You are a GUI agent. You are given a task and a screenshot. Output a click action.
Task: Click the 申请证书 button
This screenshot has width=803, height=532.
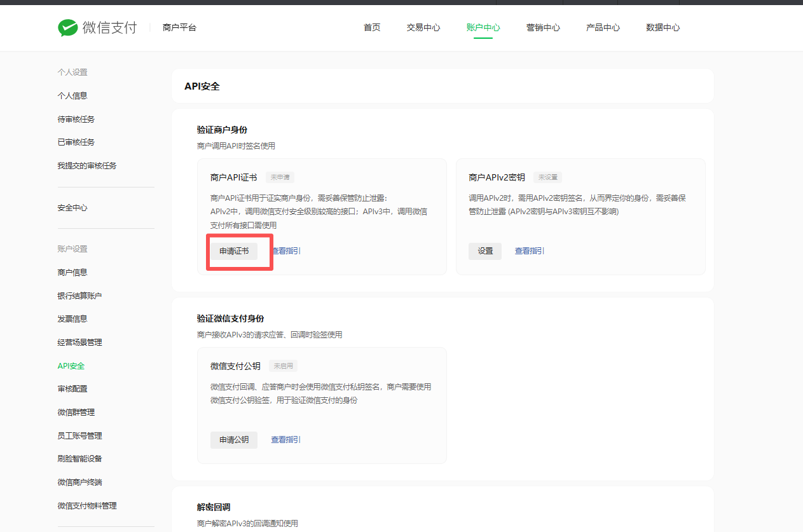point(234,251)
